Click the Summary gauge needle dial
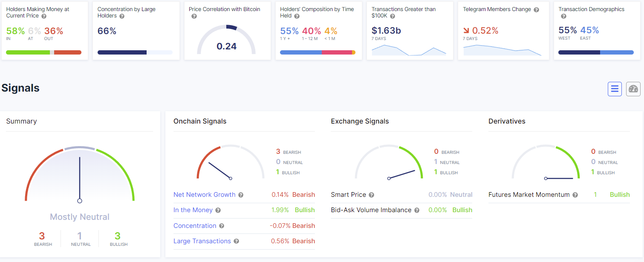Screen dimensions: 644x262 click(x=80, y=175)
